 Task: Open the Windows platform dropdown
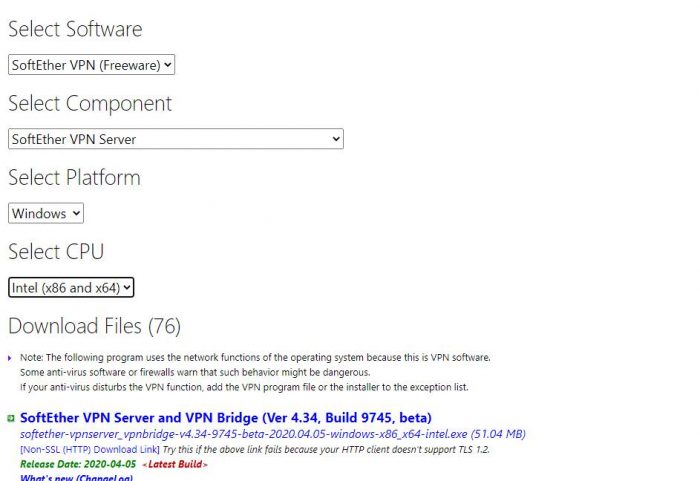(46, 213)
